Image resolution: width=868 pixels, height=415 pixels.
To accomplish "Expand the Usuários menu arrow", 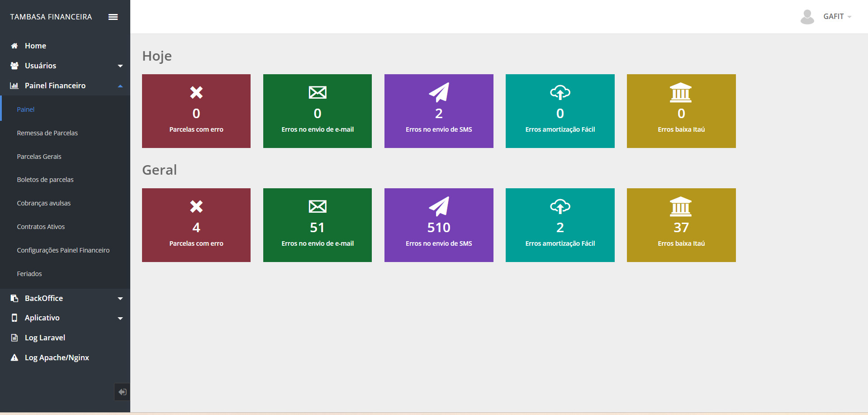I will pyautogui.click(x=120, y=66).
